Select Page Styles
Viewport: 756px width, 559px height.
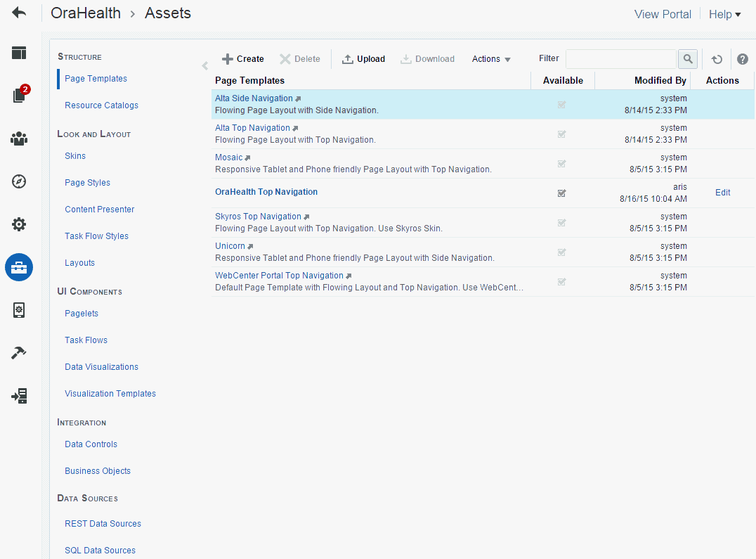tap(87, 182)
